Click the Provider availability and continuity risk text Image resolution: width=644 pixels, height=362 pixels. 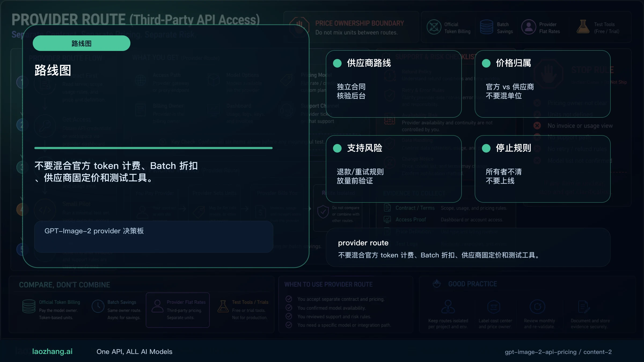[x=447, y=126]
